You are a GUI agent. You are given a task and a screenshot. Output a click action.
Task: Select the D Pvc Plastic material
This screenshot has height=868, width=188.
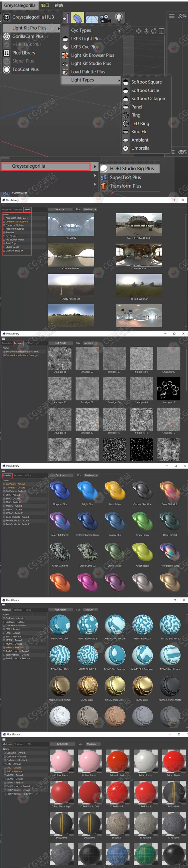click(x=145, y=761)
